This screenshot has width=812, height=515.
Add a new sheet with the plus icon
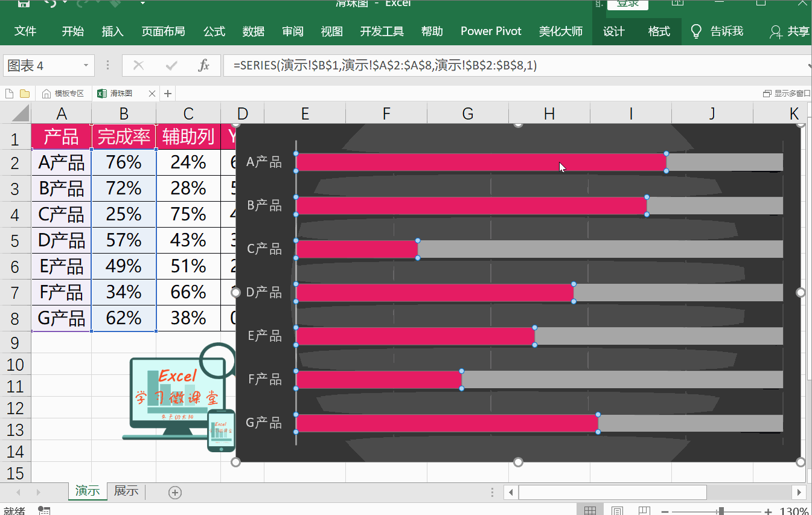175,492
